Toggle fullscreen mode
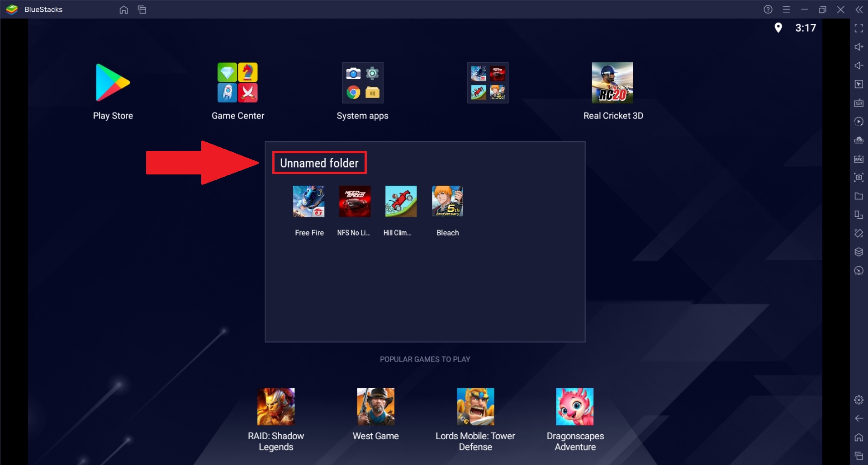 point(858,28)
